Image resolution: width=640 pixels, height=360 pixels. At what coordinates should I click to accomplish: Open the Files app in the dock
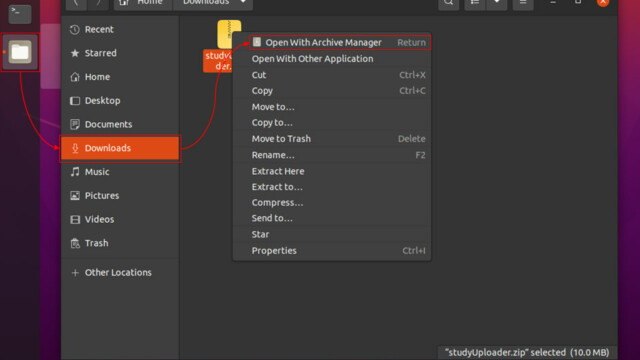click(20, 52)
